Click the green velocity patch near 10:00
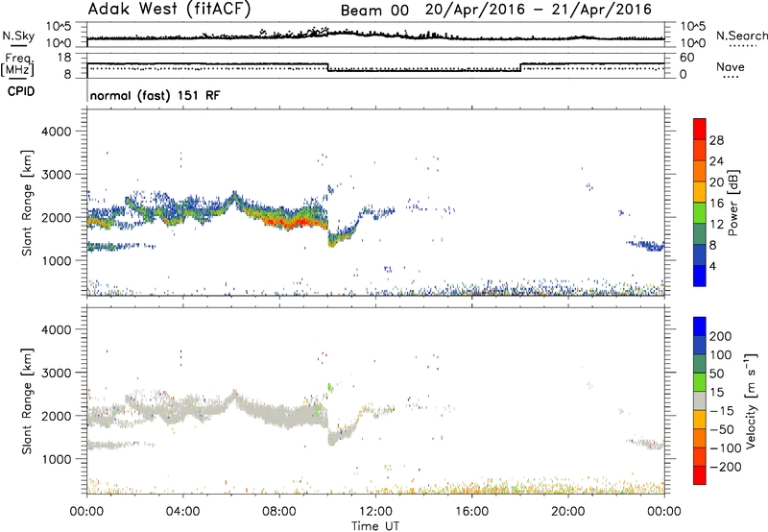The height and width of the screenshot is (532, 768). coord(330,388)
